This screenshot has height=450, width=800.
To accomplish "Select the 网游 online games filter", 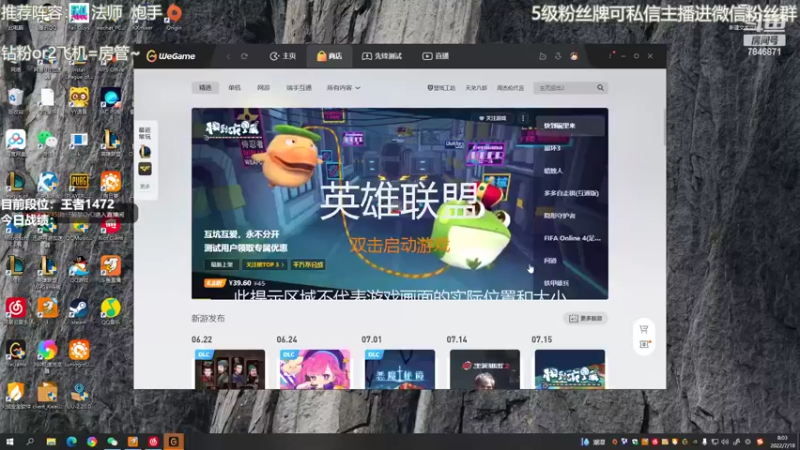I will tap(263, 88).
